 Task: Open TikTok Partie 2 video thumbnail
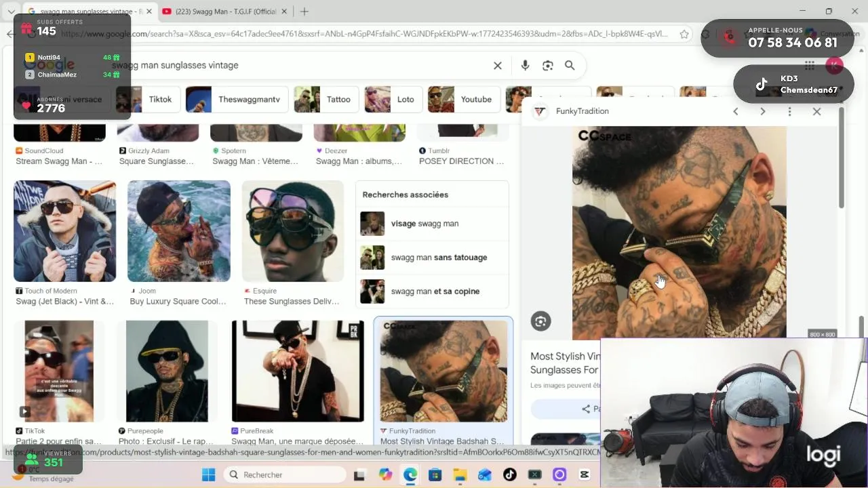click(x=59, y=371)
